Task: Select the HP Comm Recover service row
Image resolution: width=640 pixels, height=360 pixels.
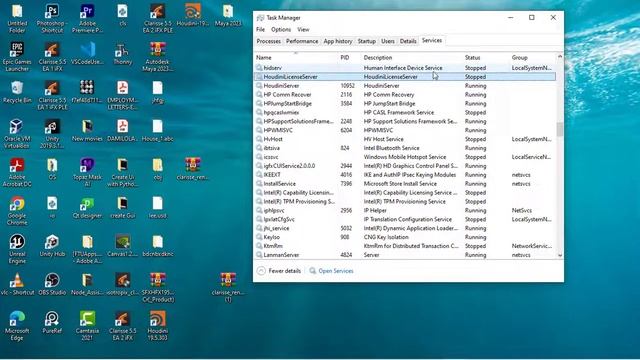Action: [404, 95]
